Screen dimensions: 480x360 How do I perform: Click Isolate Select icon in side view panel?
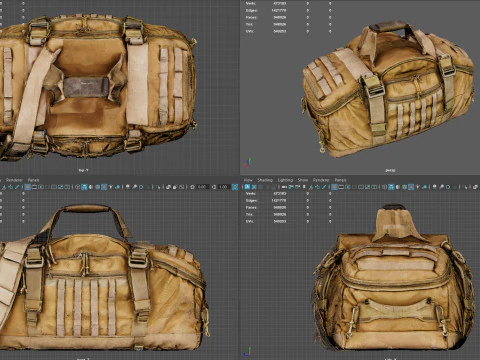[x=466, y=187]
